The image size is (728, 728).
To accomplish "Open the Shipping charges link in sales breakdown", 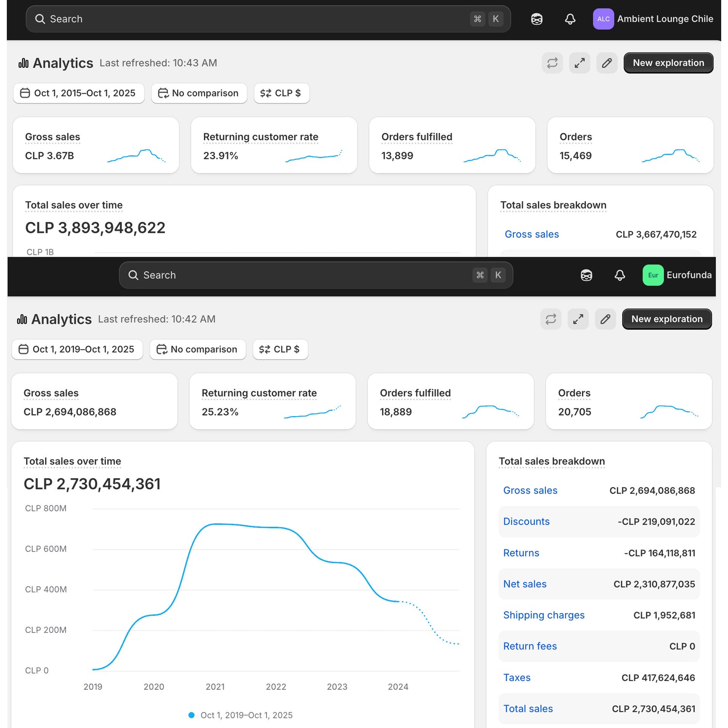I will tap(544, 615).
